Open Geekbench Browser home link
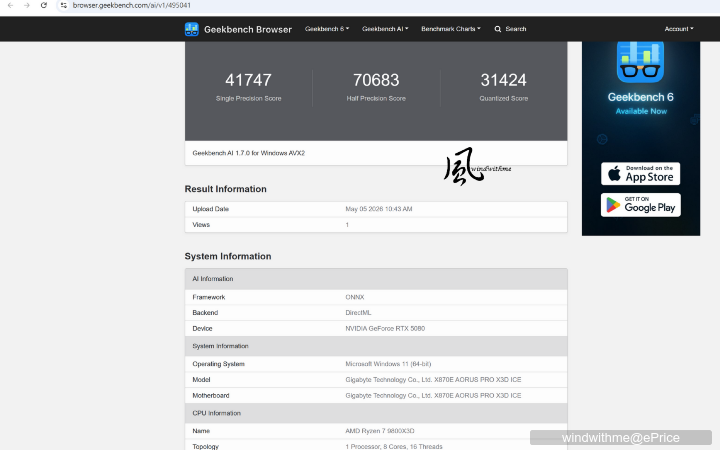Viewport: 720px width, 450px height. 248,29
